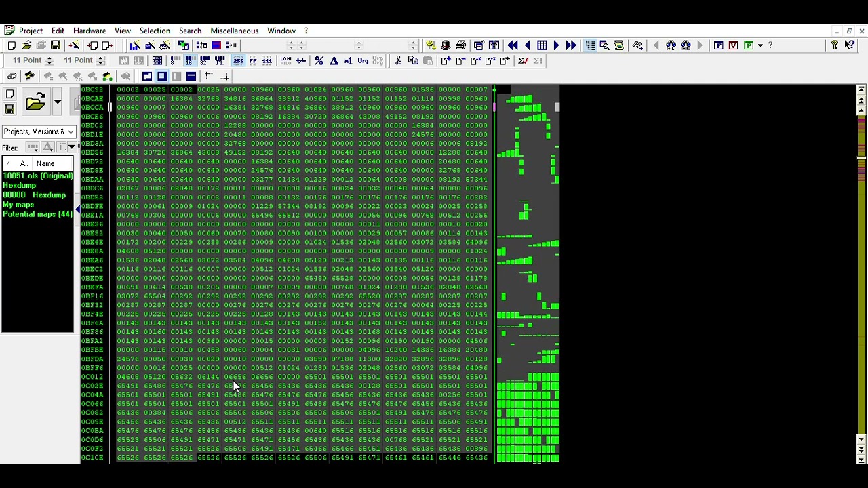Click the blue table grid icon

point(542,45)
